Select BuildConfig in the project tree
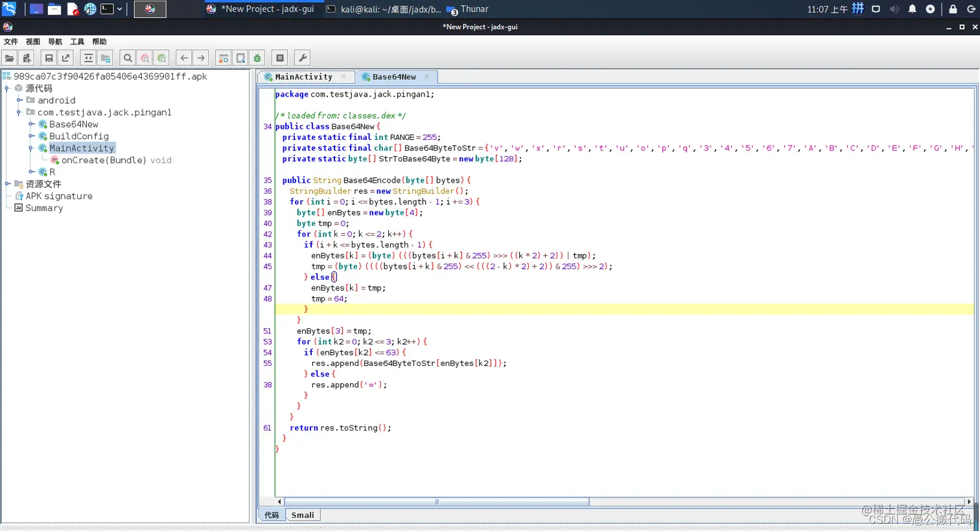 pos(79,136)
